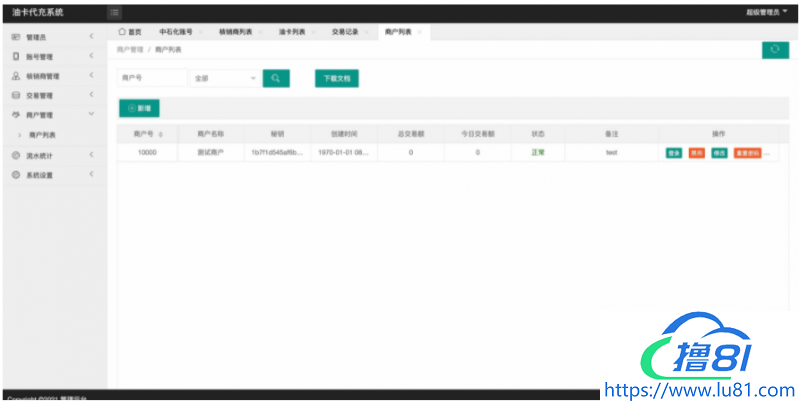Switch to the 中石化账号 tab
The height and width of the screenshot is (401, 800).
point(175,32)
